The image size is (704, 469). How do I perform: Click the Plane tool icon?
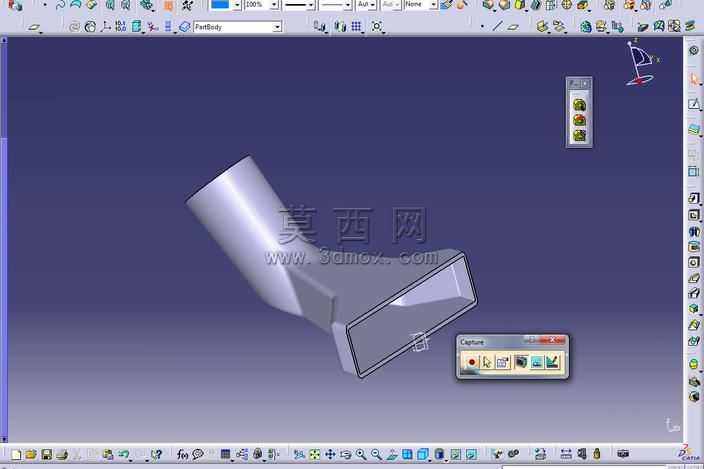513,27
